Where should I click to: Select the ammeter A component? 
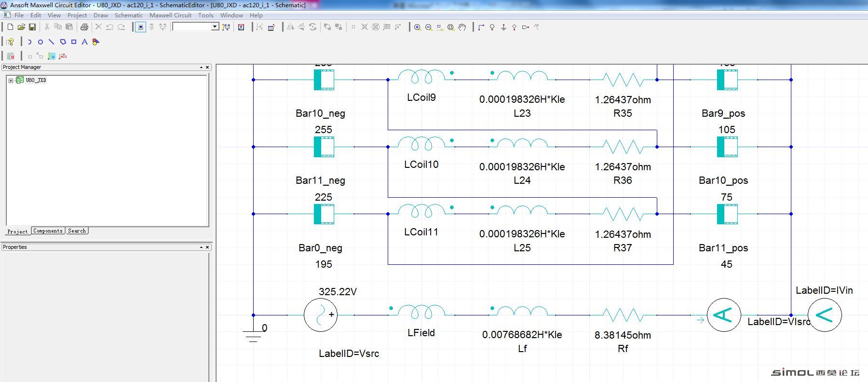click(723, 315)
